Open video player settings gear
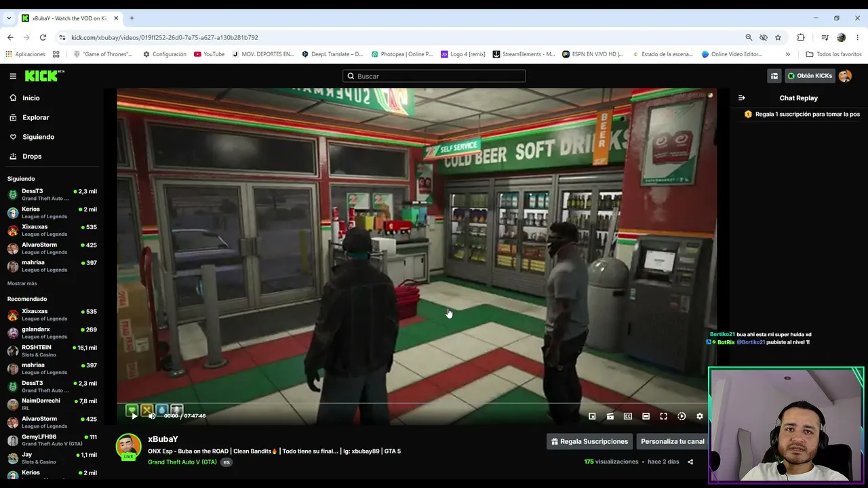The height and width of the screenshot is (488, 868). coord(700,416)
